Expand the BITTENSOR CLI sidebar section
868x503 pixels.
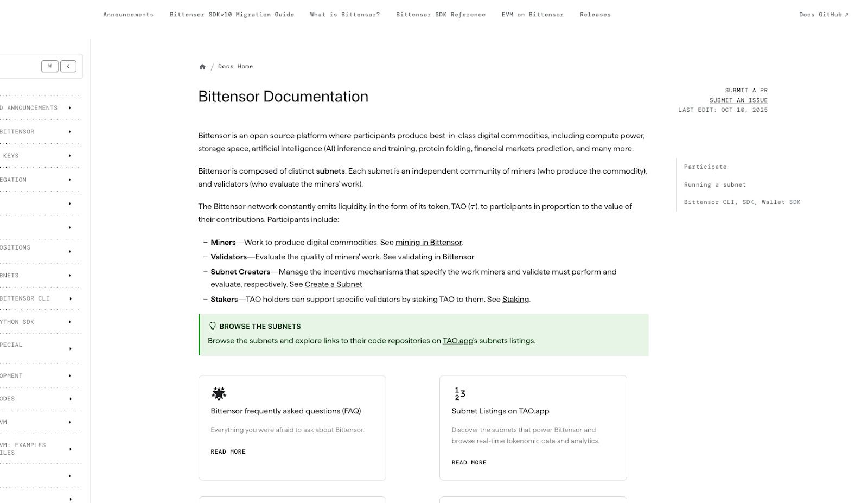coord(70,298)
